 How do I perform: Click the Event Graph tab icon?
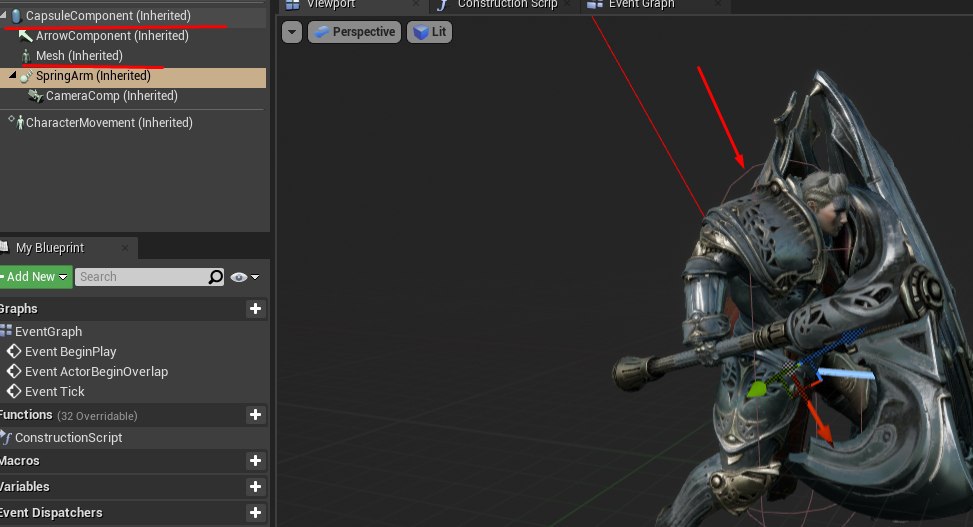[594, 5]
